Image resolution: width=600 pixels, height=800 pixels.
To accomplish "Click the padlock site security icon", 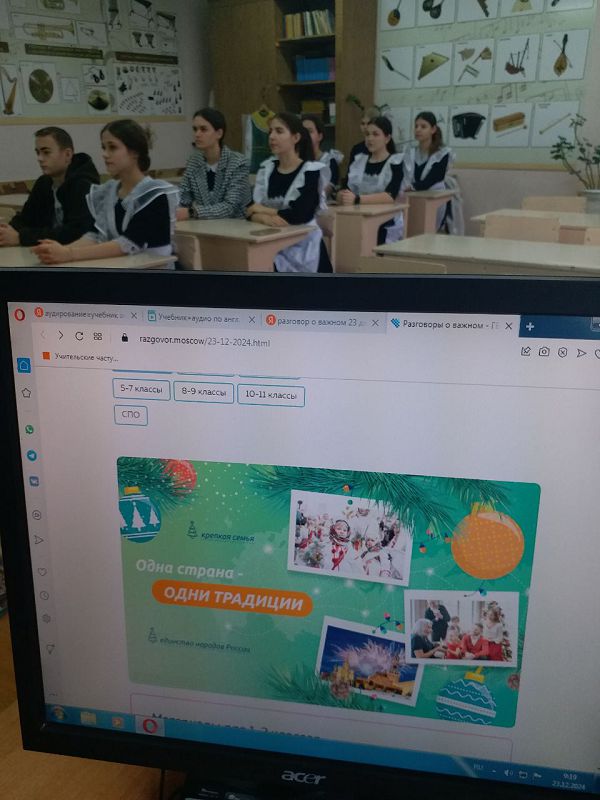I will click(124, 338).
